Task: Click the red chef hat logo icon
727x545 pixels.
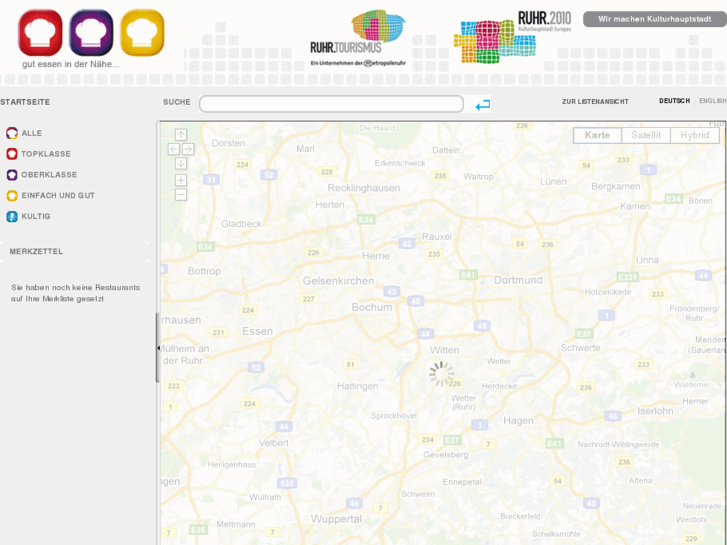Action: point(40,33)
